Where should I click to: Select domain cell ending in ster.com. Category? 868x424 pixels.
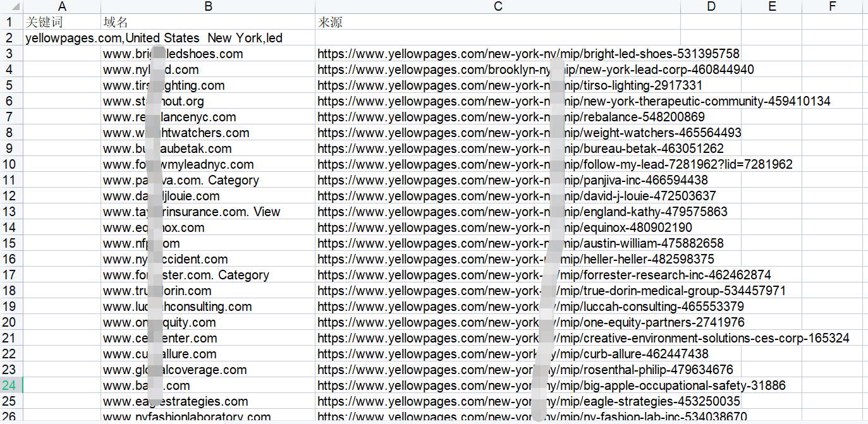click(208, 275)
